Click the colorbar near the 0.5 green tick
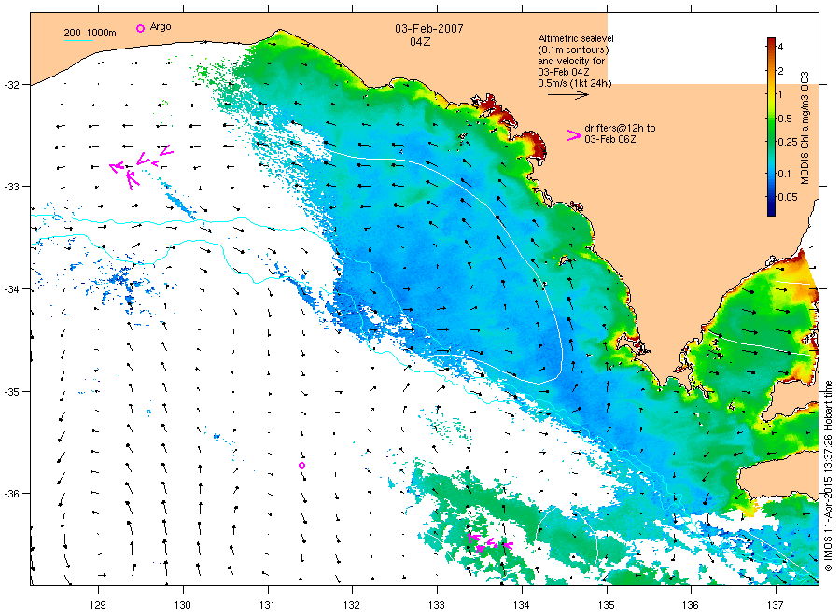 (x=772, y=119)
